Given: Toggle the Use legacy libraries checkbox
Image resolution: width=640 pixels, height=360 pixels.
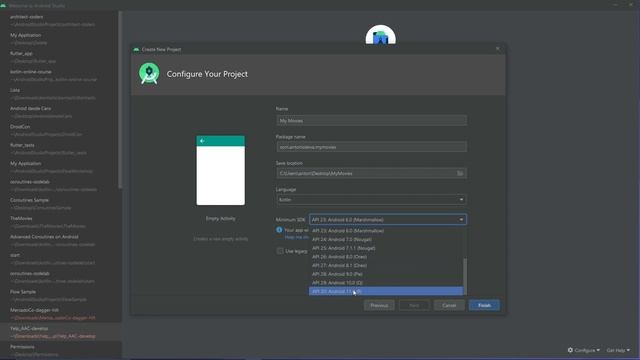Looking at the screenshot, I should pos(280,251).
